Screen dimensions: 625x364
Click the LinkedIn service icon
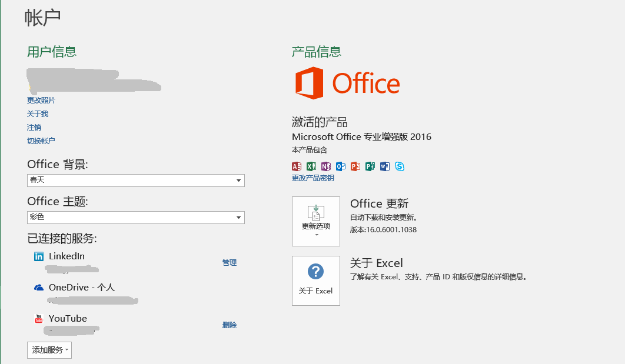click(39, 256)
